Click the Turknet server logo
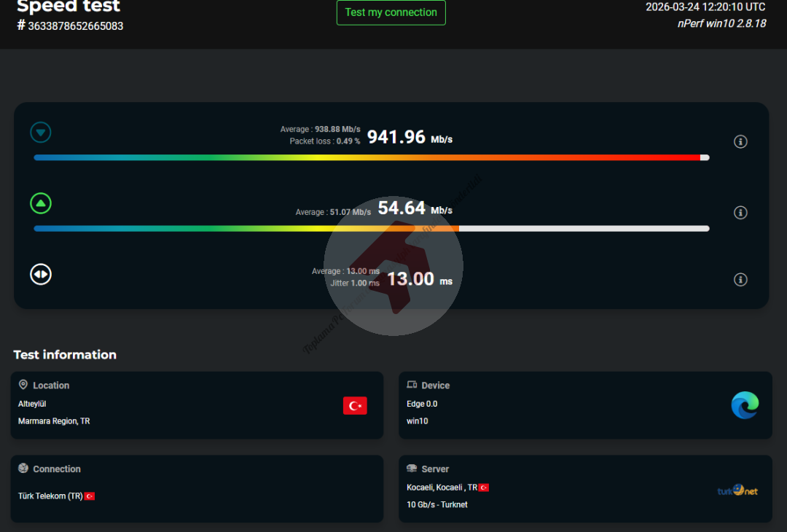The image size is (787, 532). [737, 490]
